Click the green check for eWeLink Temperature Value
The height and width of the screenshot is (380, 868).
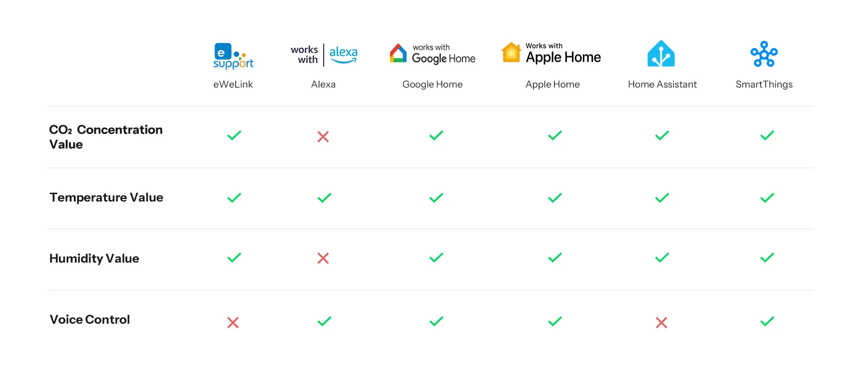tap(234, 198)
